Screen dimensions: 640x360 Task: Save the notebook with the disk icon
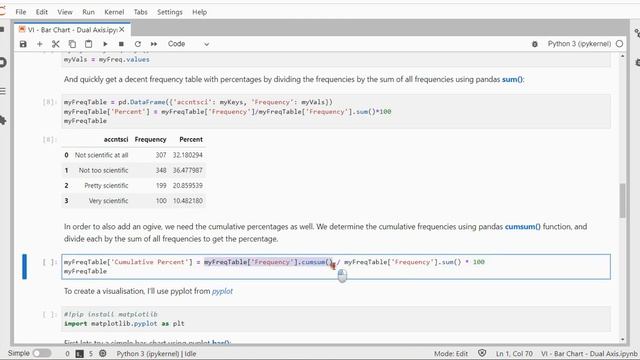click(x=23, y=44)
